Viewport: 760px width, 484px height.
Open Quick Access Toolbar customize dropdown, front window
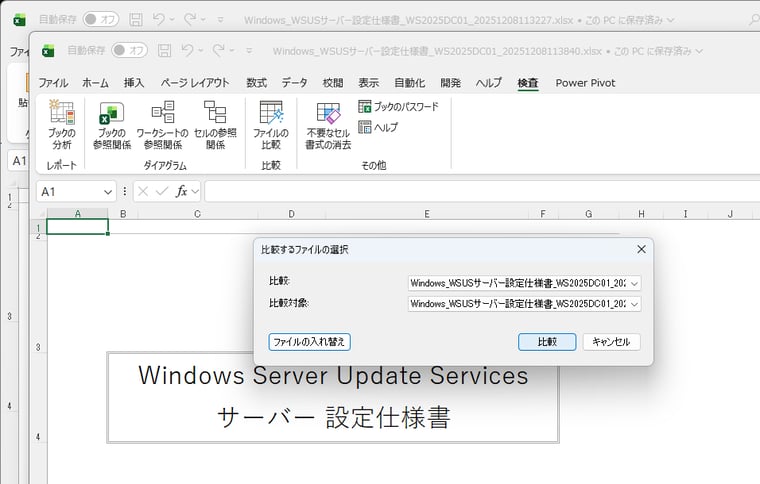coord(249,50)
